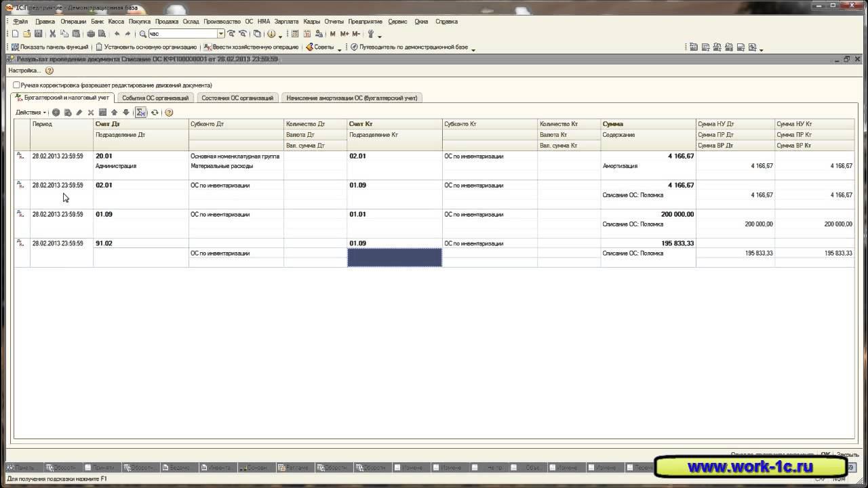Select the Сумма column header
This screenshot has width=868, height=488.
point(648,124)
